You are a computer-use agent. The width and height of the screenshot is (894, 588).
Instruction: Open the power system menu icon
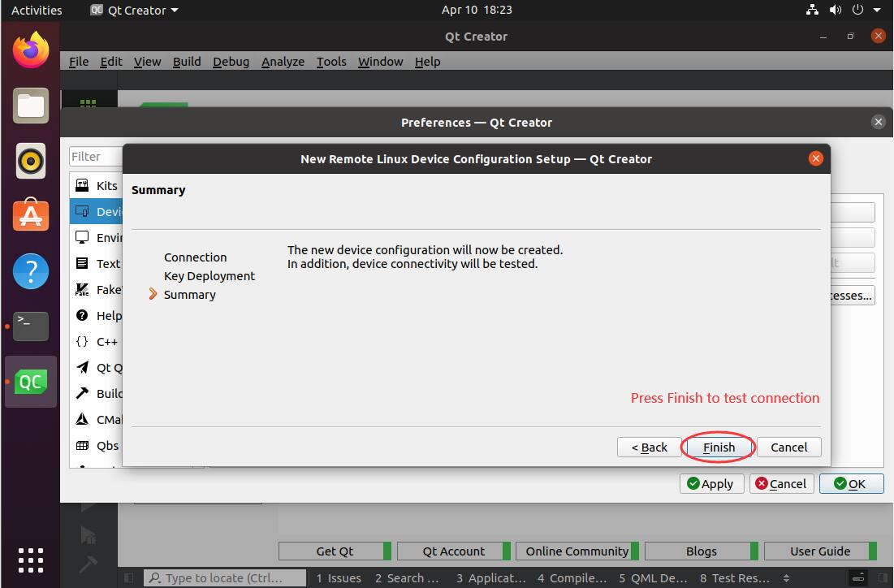click(857, 10)
